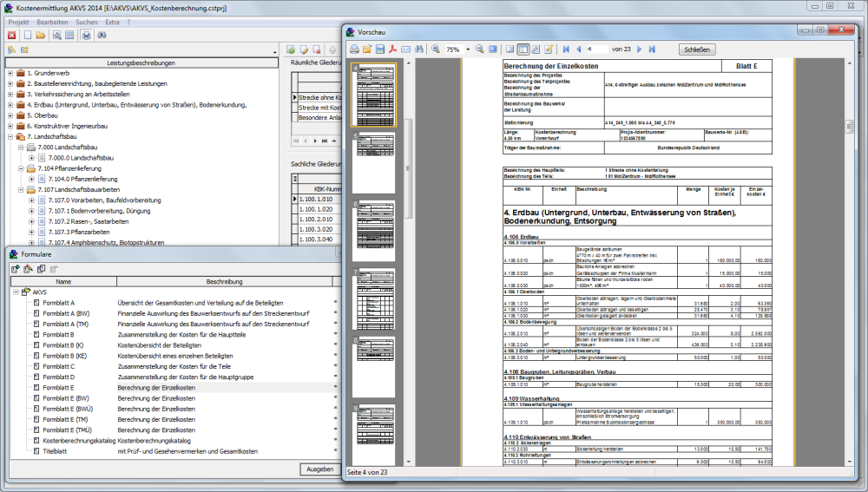
Task: Click the binoculars search icon in Vorschau toolbar
Action: (419, 49)
